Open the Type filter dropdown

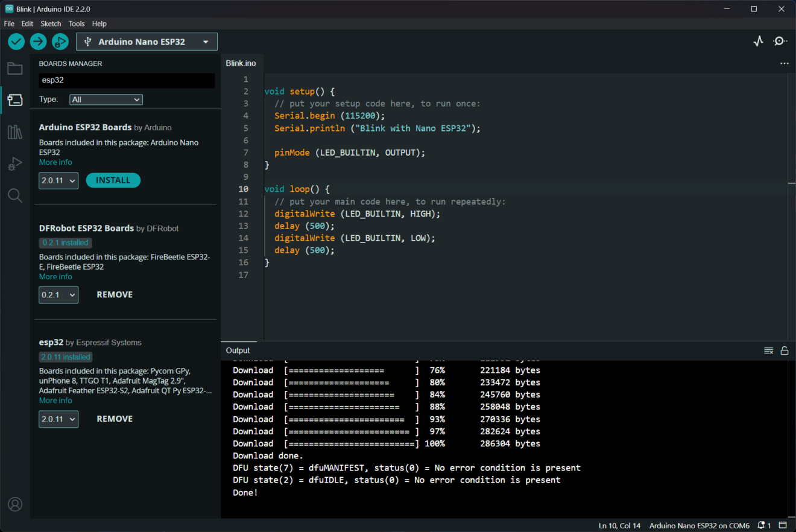click(106, 100)
